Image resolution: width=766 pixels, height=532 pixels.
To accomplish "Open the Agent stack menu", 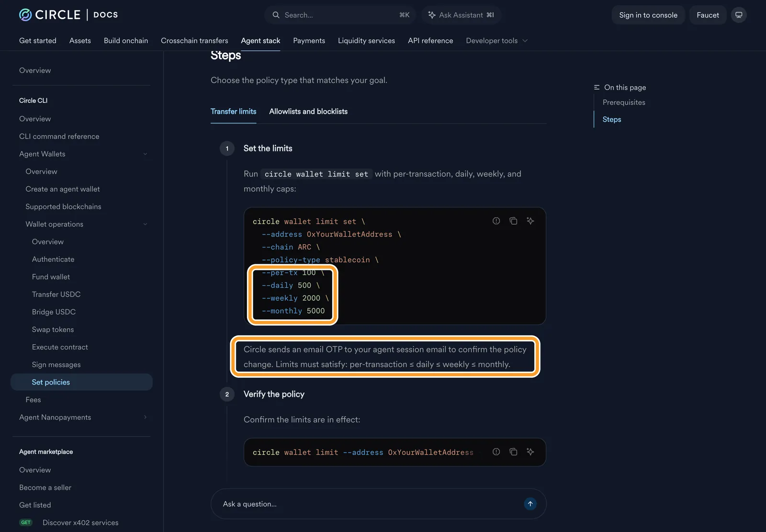I will pos(260,41).
